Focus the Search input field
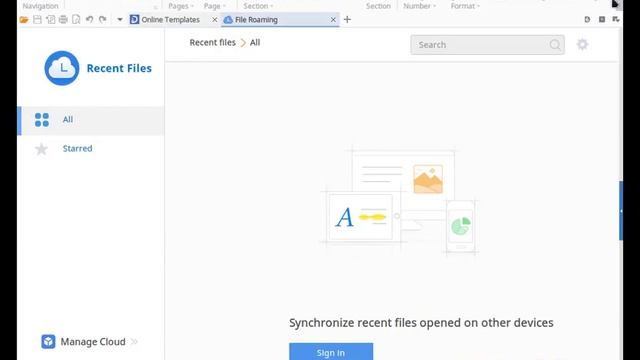Viewport: 640px width, 360px height. coord(487,45)
